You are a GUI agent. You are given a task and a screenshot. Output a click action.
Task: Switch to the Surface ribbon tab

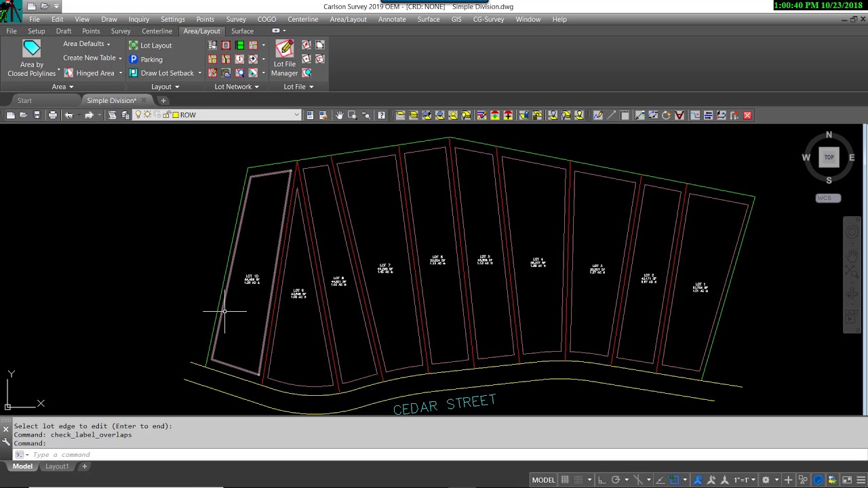pos(242,31)
